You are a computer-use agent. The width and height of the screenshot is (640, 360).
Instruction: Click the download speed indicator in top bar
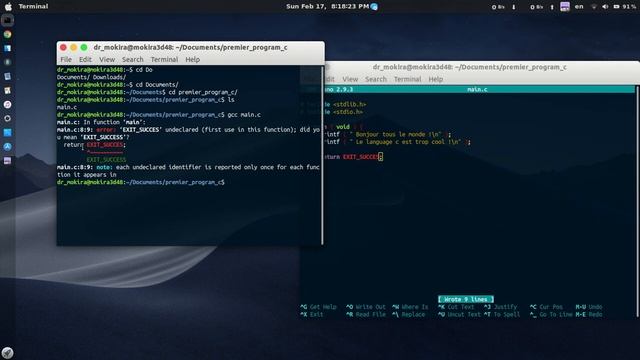(x=503, y=7)
